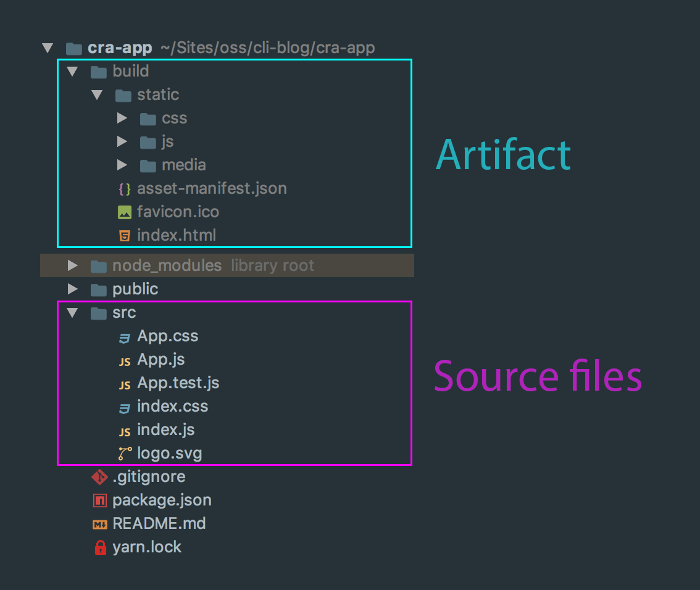Click the lock icon next to yarn.lock
Screen dimensions: 700x590
pos(99,547)
